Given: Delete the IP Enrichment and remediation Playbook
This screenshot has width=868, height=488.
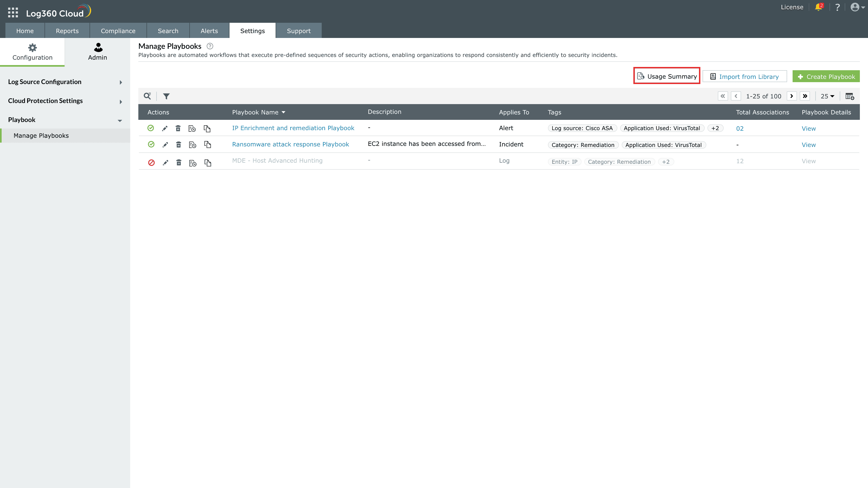Looking at the screenshot, I should pos(178,128).
